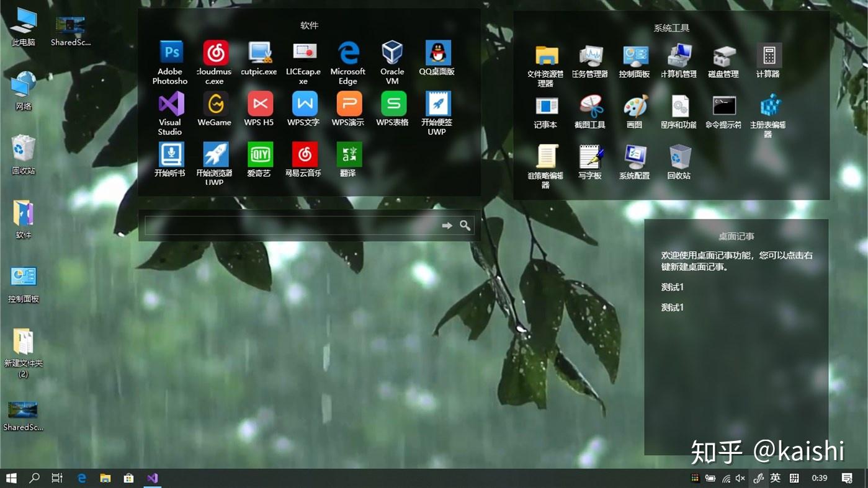Open the network tray icon
Viewport: 868px width, 488px height.
click(726, 478)
